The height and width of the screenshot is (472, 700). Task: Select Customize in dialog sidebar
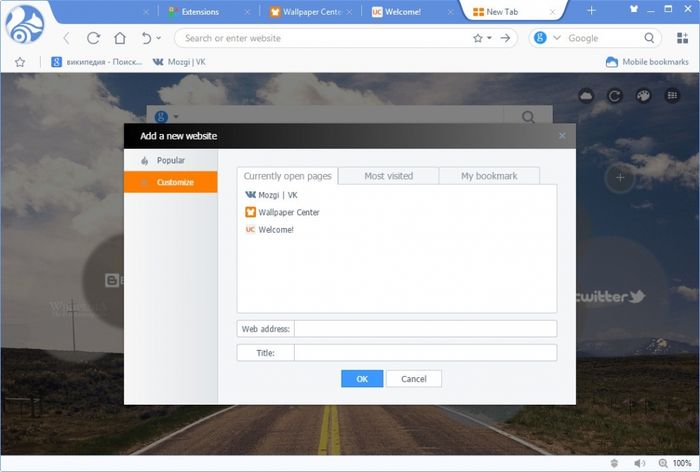click(x=171, y=182)
